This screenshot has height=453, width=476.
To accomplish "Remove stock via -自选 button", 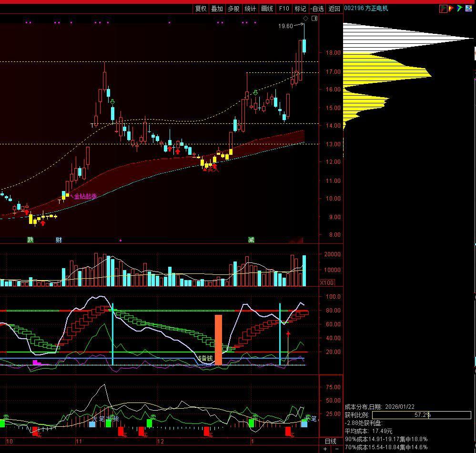I will (317, 9).
